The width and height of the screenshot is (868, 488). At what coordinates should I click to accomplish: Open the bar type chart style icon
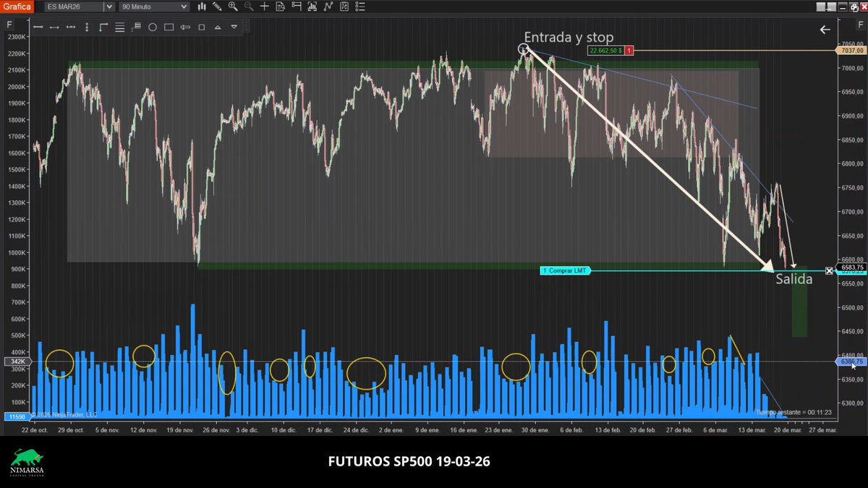pyautogui.click(x=202, y=7)
